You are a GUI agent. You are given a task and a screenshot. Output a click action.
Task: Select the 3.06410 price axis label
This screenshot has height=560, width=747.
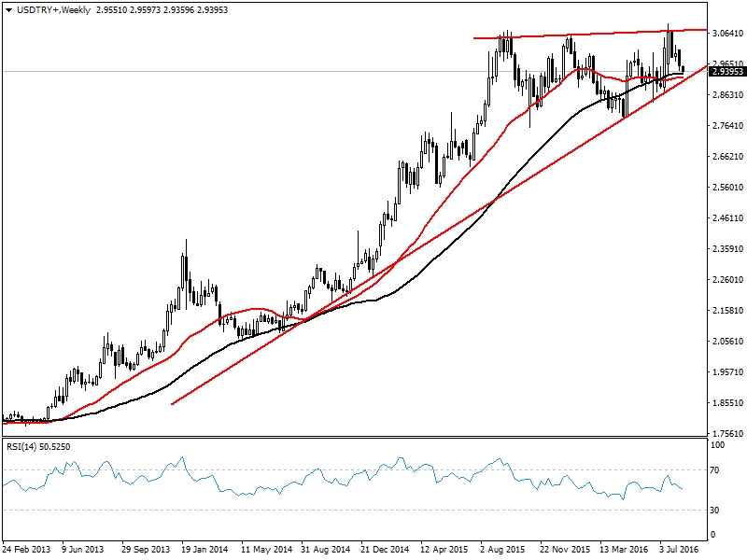click(728, 33)
